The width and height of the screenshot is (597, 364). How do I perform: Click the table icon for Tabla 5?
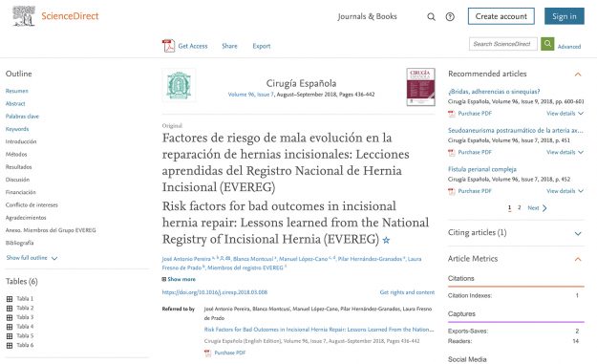point(10,336)
